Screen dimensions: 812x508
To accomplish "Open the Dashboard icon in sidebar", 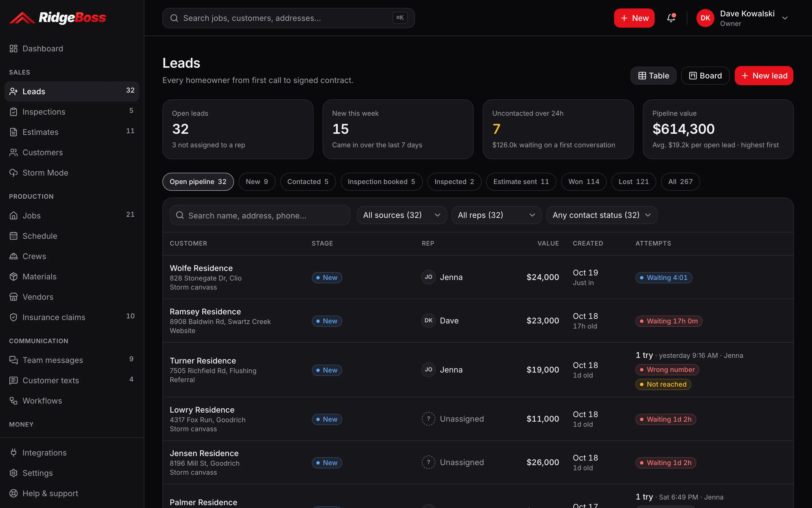I will click(14, 49).
